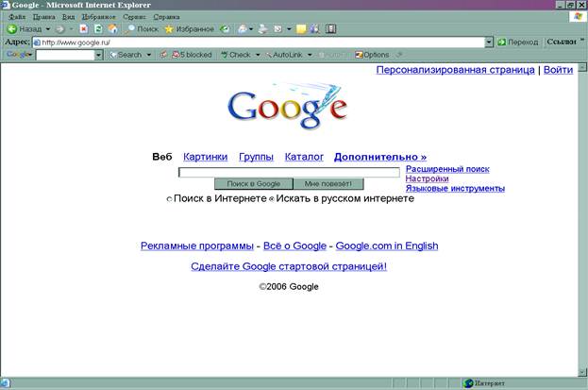Open the Настройки link
The height and width of the screenshot is (390, 588).
(427, 178)
